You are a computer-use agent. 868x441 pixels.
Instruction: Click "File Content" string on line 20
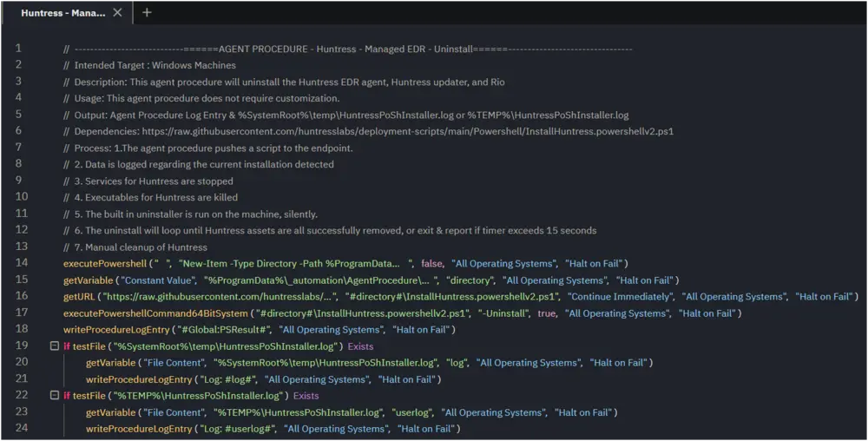point(174,363)
